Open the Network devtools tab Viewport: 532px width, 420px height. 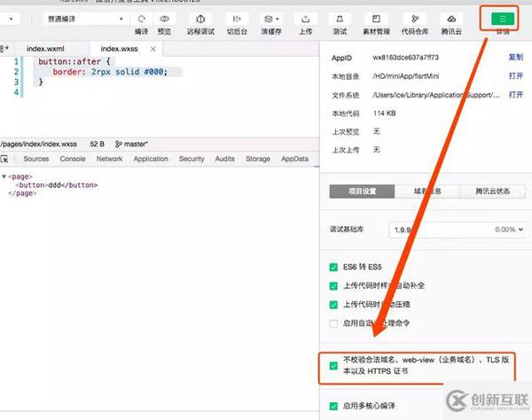109,159
